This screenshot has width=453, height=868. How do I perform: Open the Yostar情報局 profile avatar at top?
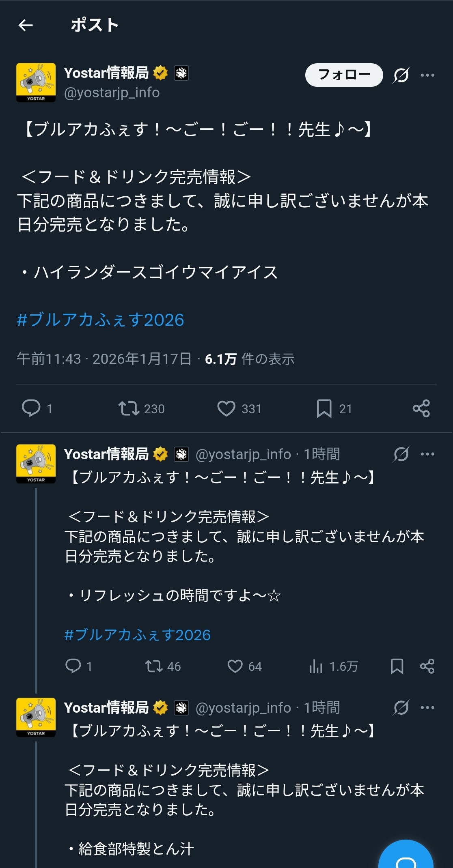point(36,82)
